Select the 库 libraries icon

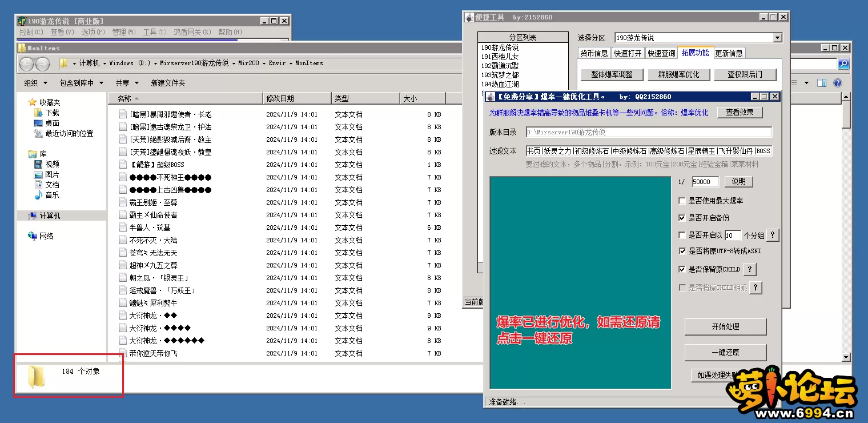(x=33, y=154)
